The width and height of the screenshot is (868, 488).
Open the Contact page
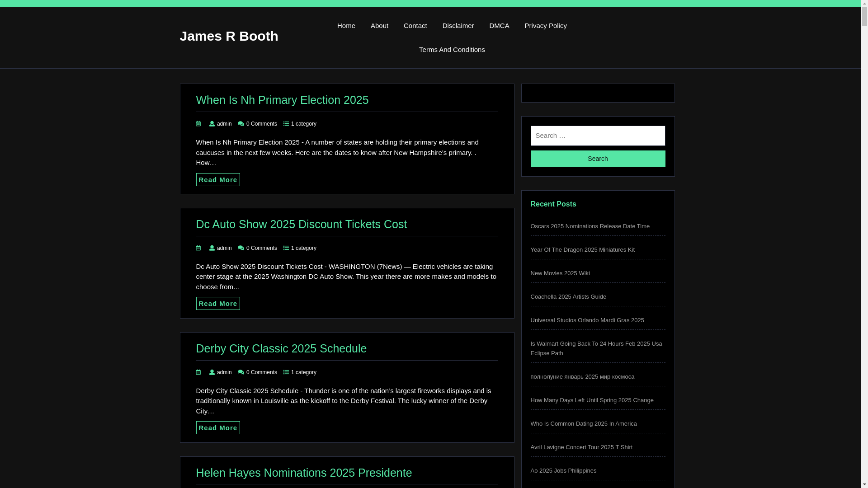[415, 26]
